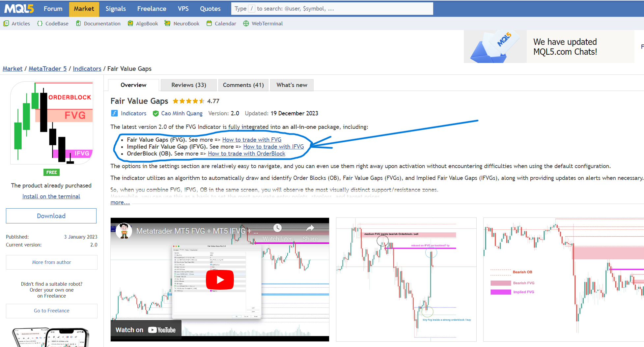
Task: Click the mobile app phones image
Action: (51, 337)
